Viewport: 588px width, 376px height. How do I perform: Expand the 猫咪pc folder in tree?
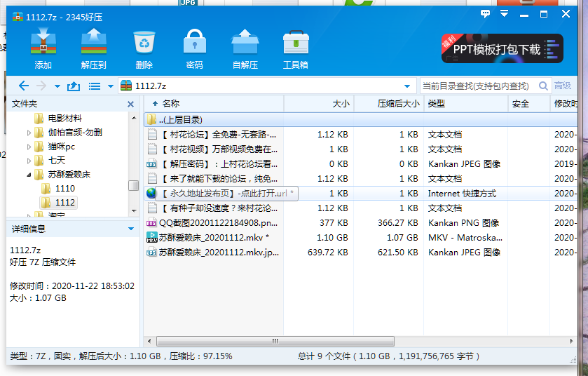coord(29,147)
